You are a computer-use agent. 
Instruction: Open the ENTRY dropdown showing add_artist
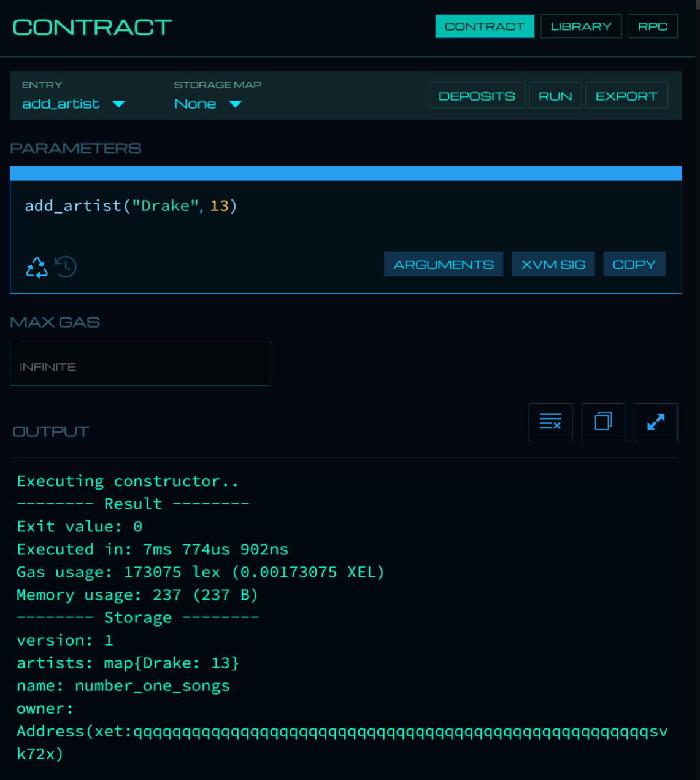click(x=74, y=104)
